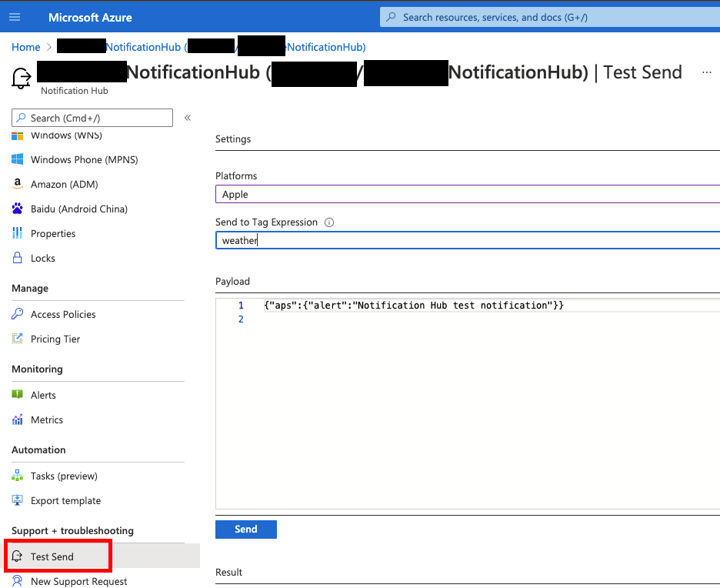Open the Platforms dropdown showing Apple

(468, 194)
